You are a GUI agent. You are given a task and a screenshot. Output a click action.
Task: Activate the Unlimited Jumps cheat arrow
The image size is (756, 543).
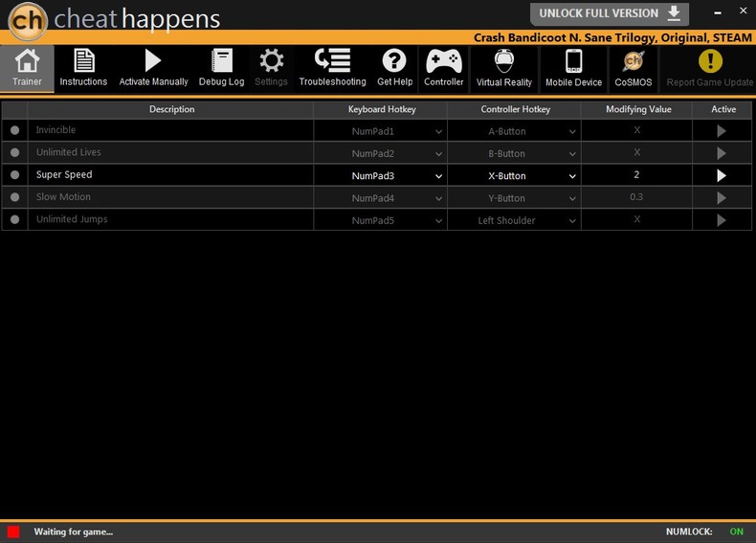tap(722, 220)
